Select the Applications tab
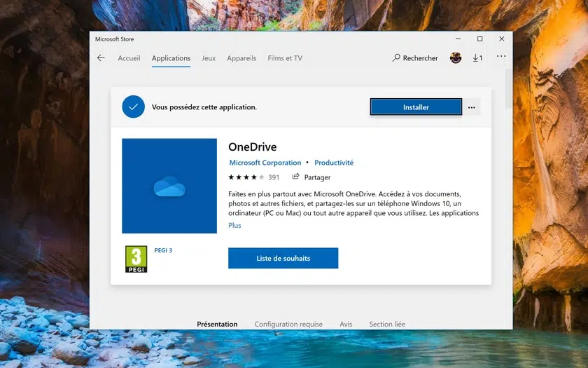The height and width of the screenshot is (368, 588). pyautogui.click(x=171, y=58)
